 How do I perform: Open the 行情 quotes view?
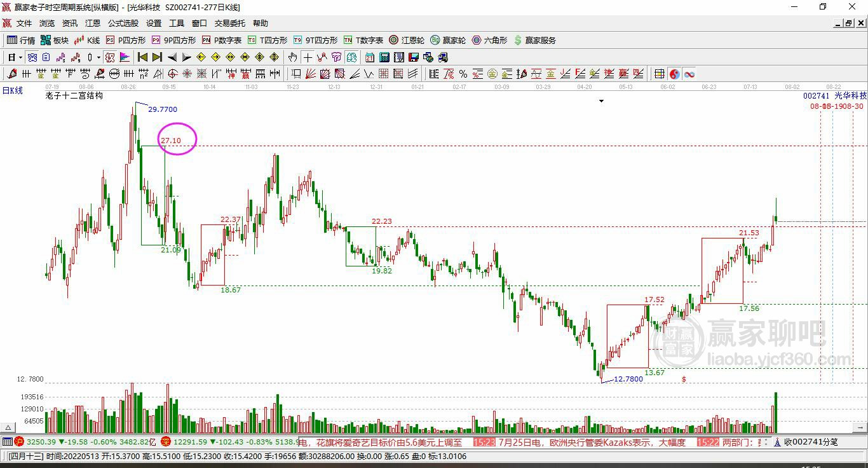21,40
